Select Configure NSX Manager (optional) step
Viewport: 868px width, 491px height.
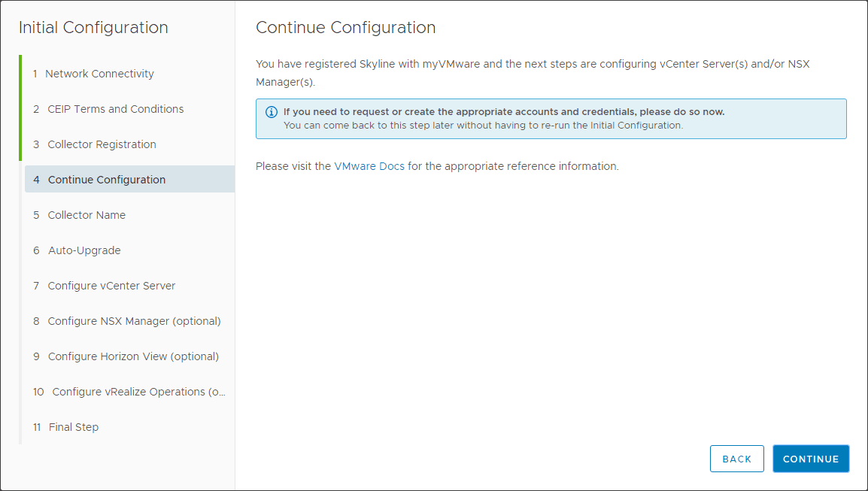pyautogui.click(x=134, y=321)
